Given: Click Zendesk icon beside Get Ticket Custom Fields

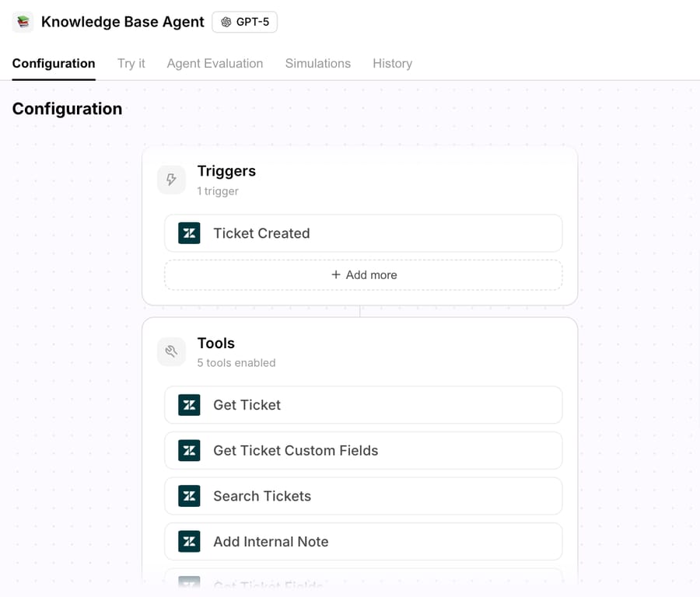Looking at the screenshot, I should [x=189, y=451].
